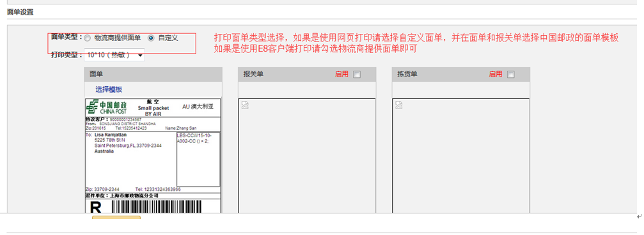The width and height of the screenshot is (644, 235).
Task: Select the 物流商提供面单 radio button
Action: (x=87, y=38)
